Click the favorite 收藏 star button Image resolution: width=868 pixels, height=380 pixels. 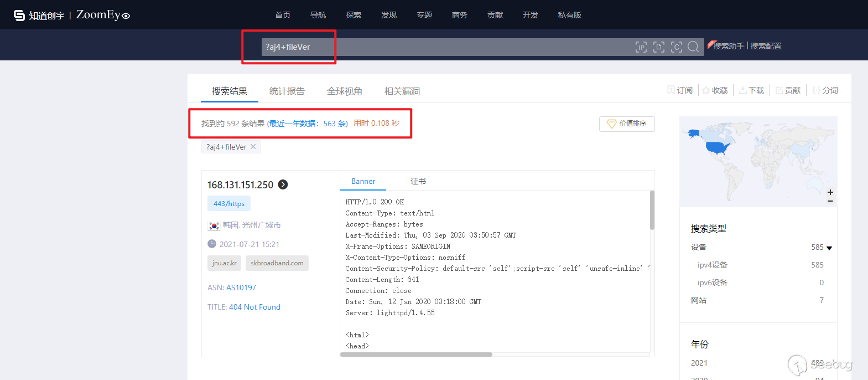click(715, 90)
